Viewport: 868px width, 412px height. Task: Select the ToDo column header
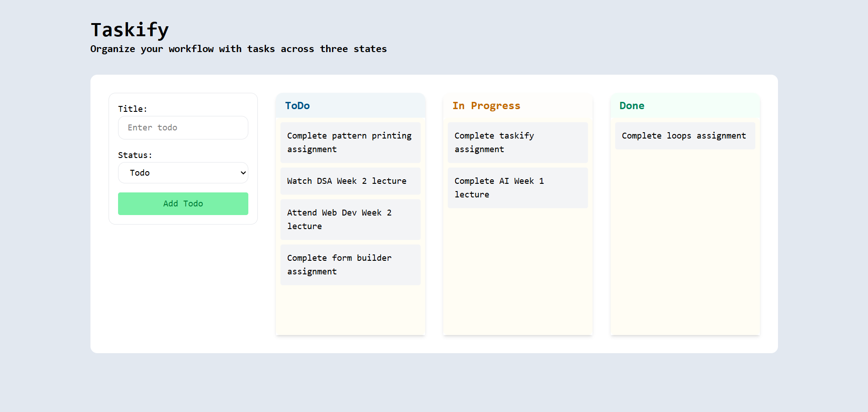point(297,105)
